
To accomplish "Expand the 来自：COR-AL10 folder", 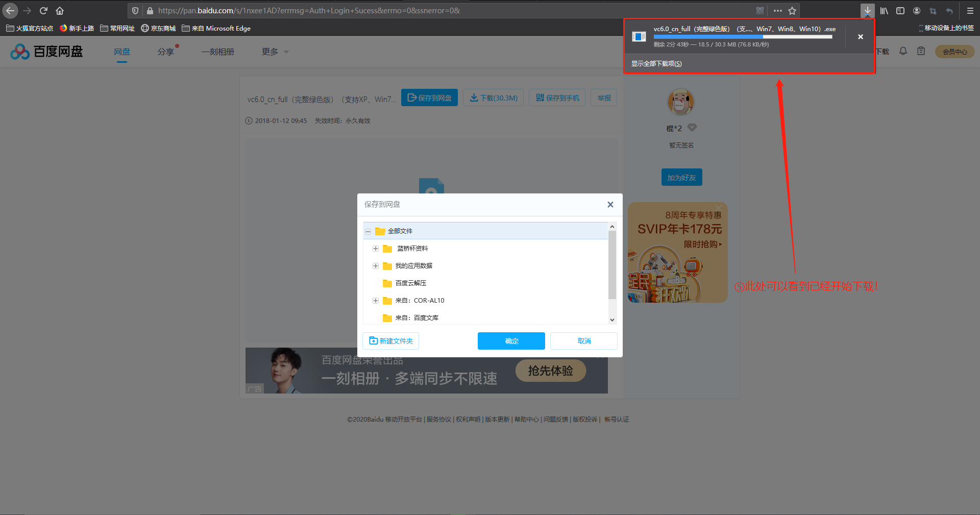I will (376, 301).
